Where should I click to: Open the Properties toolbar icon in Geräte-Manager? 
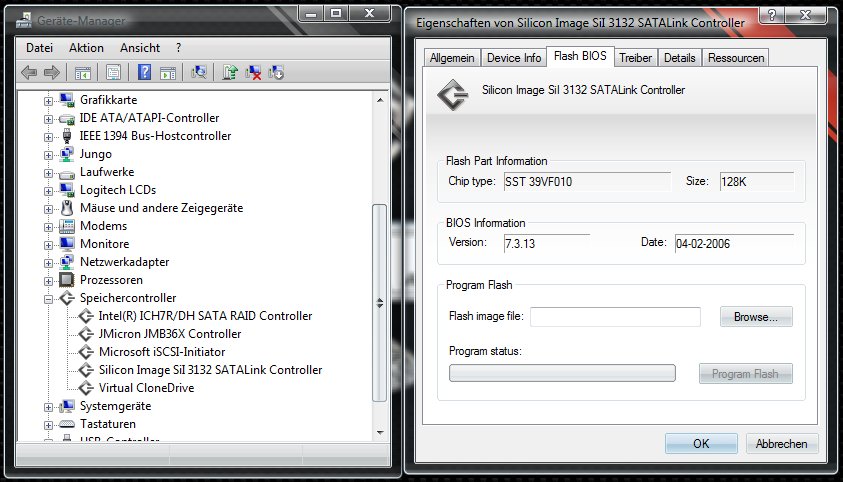coord(113,72)
